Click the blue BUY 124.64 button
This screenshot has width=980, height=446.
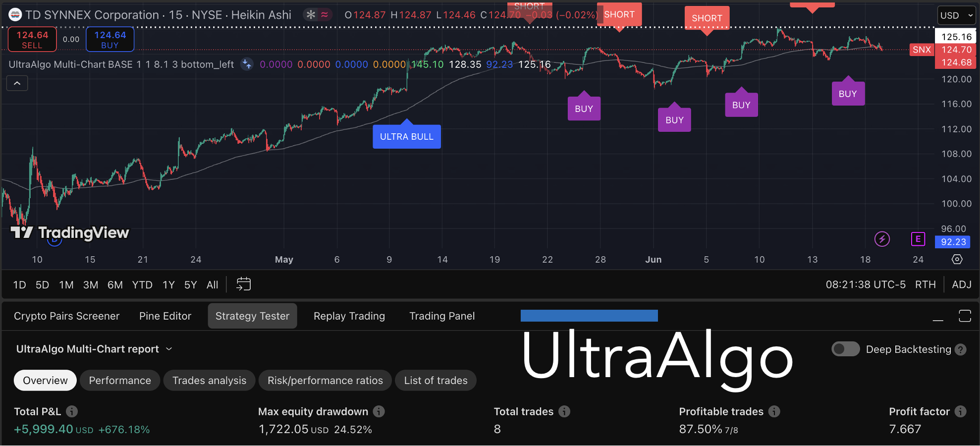[x=110, y=40]
